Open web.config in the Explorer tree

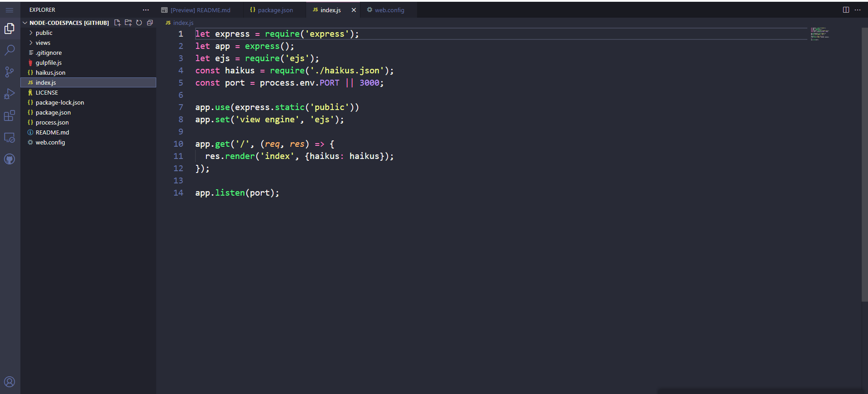[x=88, y=142]
